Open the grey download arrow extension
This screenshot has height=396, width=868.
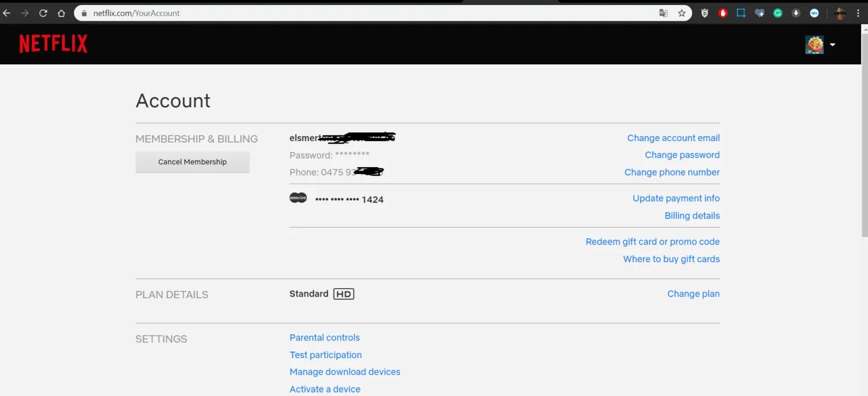[x=796, y=13]
